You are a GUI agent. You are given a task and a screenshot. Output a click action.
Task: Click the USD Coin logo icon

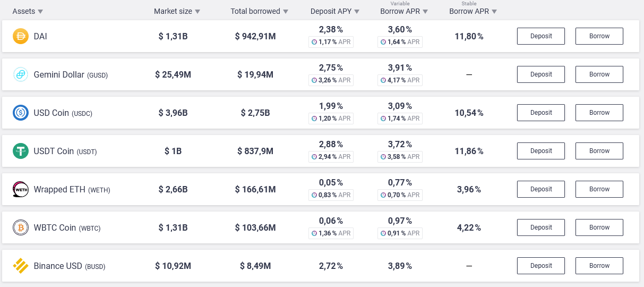pyautogui.click(x=21, y=113)
